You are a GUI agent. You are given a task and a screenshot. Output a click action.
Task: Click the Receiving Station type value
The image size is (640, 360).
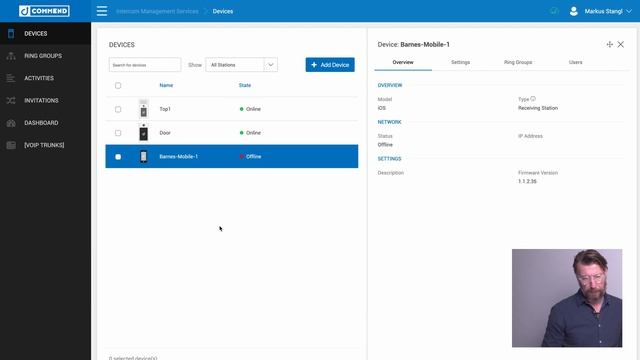pos(538,108)
